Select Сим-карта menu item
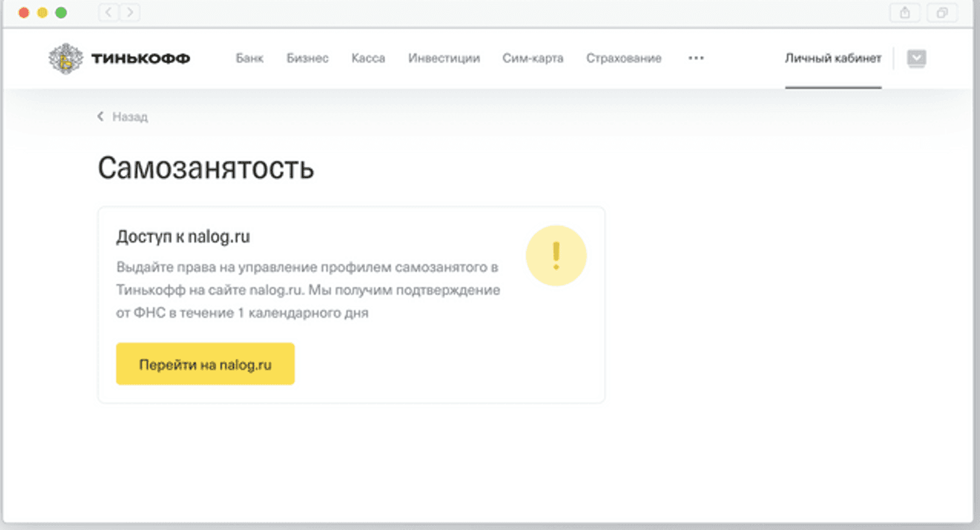Image resolution: width=980 pixels, height=530 pixels. [x=533, y=58]
